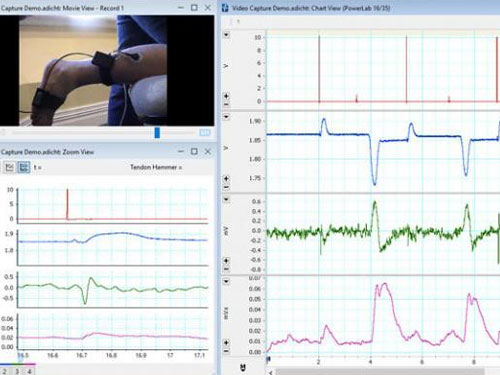Zoom out channel 3 vertical scale
500x375 pixels.
pyautogui.click(x=226, y=269)
